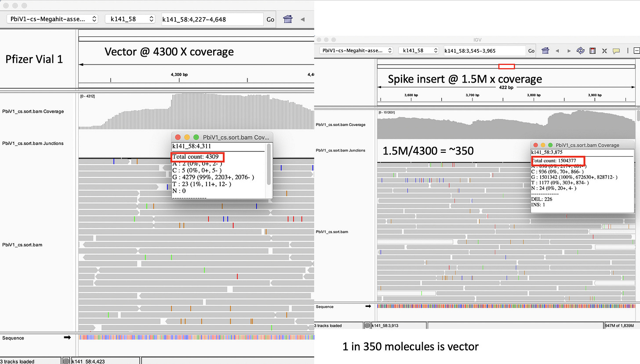Select Coverage track name in left window
The image size is (640, 364).
(x=33, y=112)
